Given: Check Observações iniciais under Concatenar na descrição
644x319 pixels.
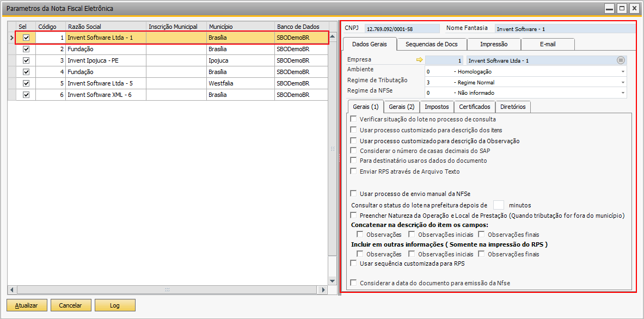Looking at the screenshot, I should click(x=411, y=235).
